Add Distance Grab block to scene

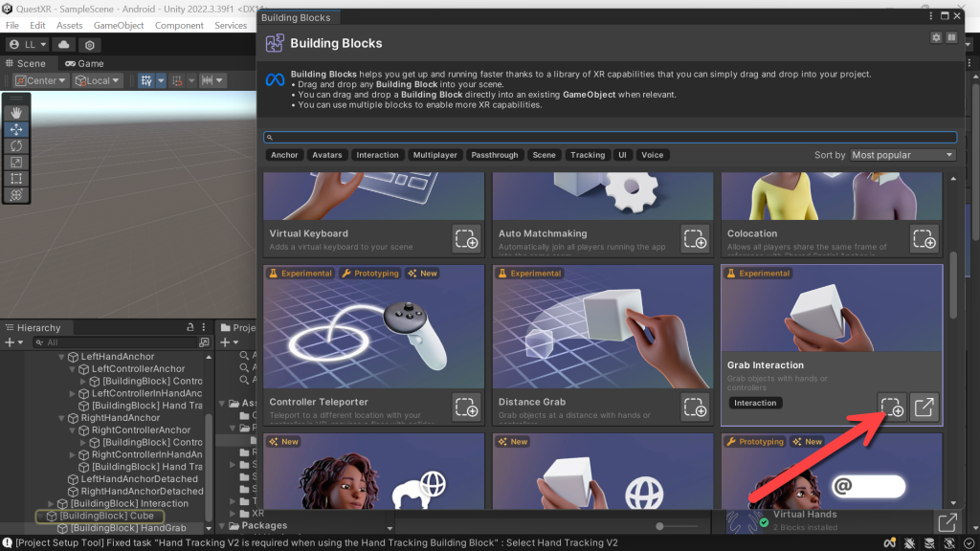click(x=695, y=408)
